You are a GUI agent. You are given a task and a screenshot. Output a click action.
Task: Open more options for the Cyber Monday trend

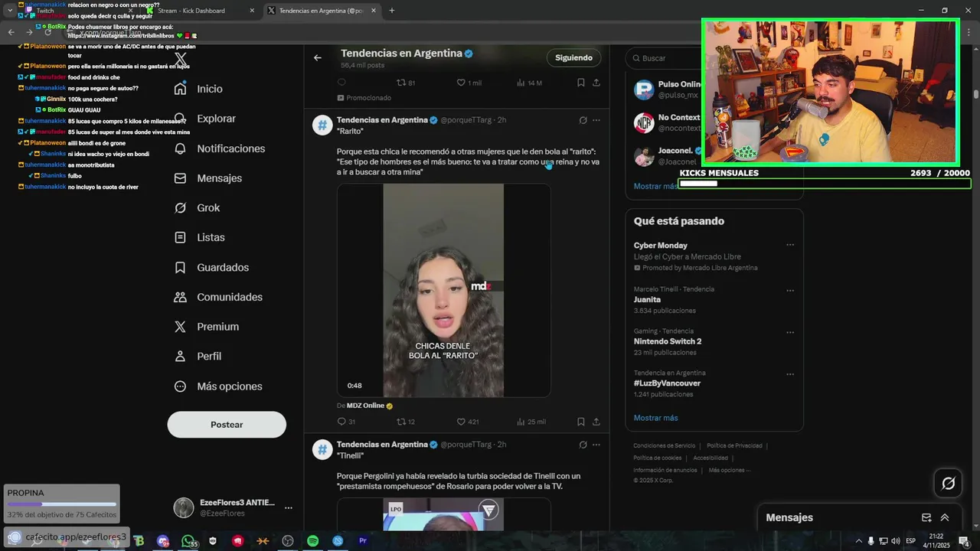[790, 245]
